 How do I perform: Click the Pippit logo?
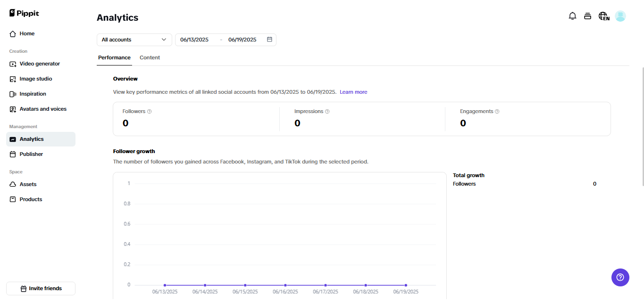pos(24,13)
